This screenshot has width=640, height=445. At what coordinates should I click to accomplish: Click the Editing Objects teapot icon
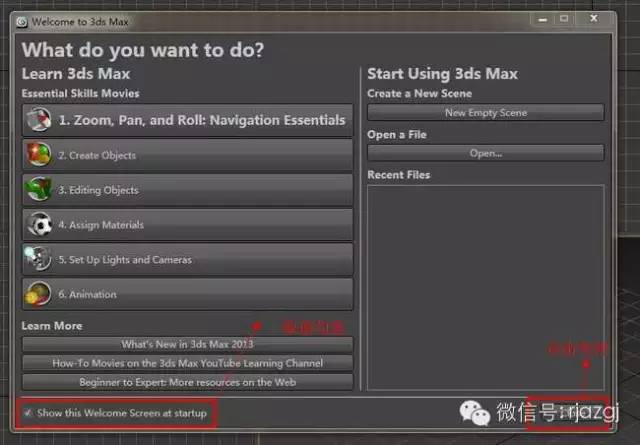coord(39,190)
